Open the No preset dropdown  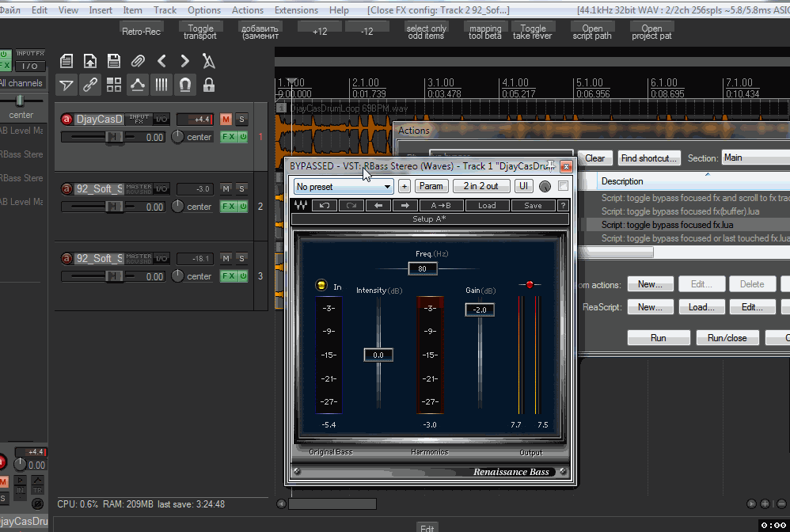click(x=344, y=187)
